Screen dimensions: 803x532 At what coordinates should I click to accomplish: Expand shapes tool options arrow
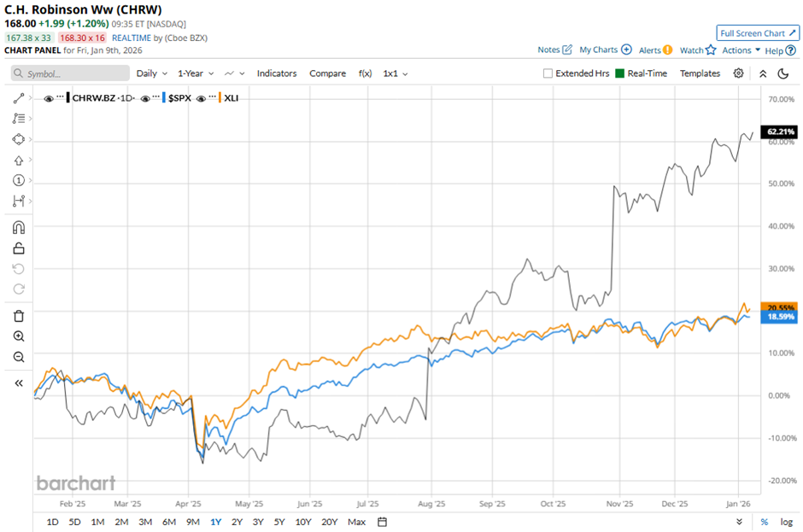31,139
